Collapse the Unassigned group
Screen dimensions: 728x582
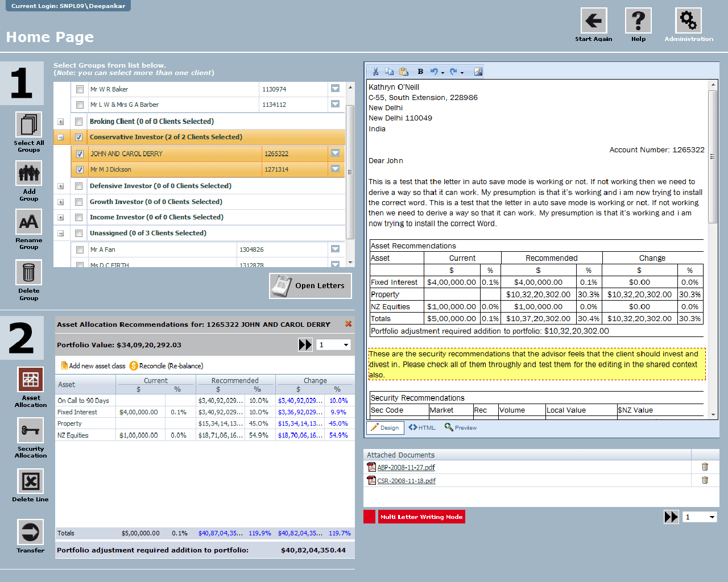[60, 233]
